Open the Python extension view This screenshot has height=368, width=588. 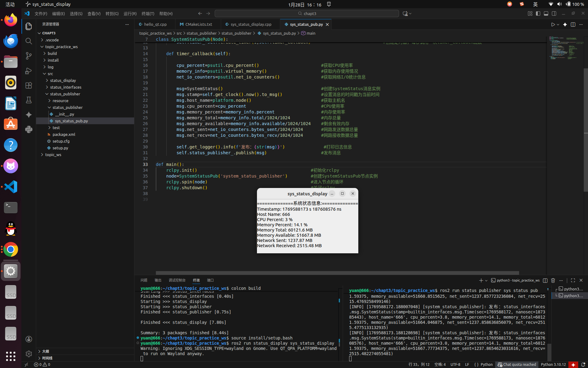point(28,129)
